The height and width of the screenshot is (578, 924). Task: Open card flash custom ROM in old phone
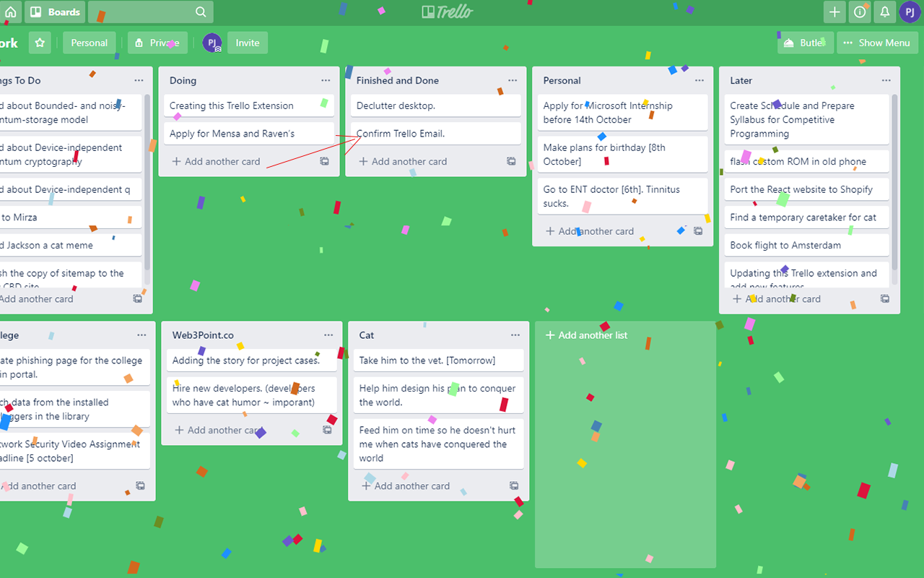tap(807, 162)
